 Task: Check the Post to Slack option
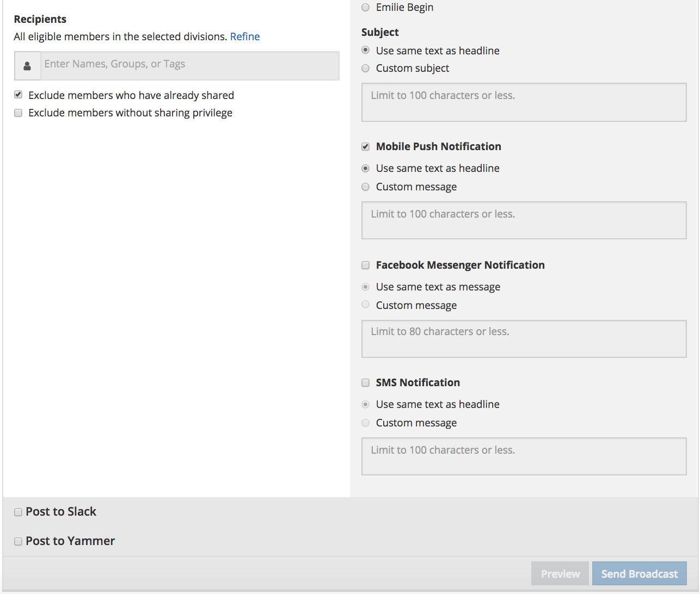pos(19,512)
